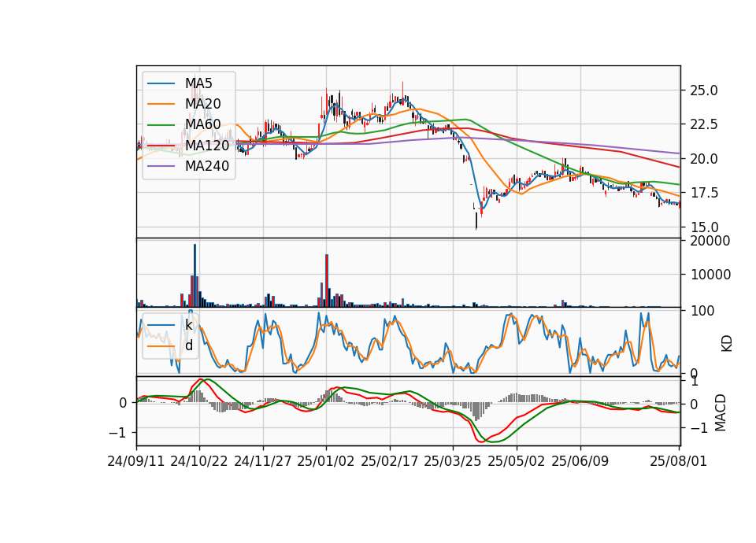Click the 25/05/02 date label
The height and width of the screenshot is (543, 756).
pyautogui.click(x=517, y=461)
